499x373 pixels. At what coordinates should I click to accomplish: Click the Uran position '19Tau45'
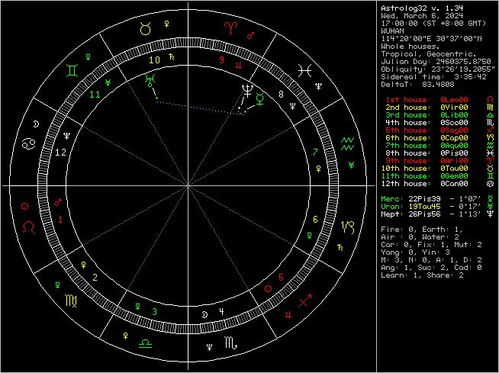[424, 207]
